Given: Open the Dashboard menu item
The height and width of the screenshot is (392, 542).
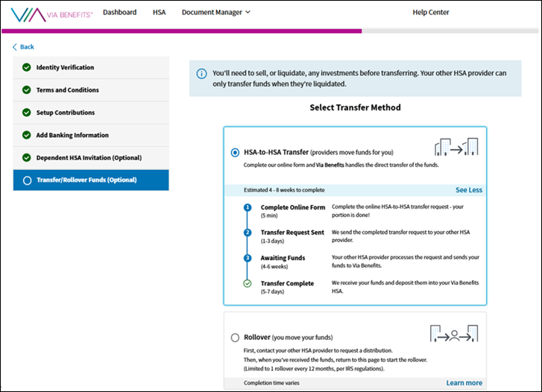Looking at the screenshot, I should tap(119, 12).
